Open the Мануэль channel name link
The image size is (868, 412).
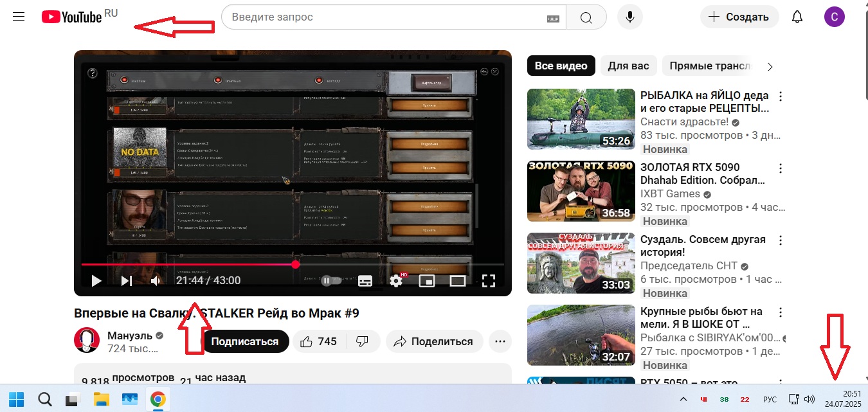tap(131, 335)
